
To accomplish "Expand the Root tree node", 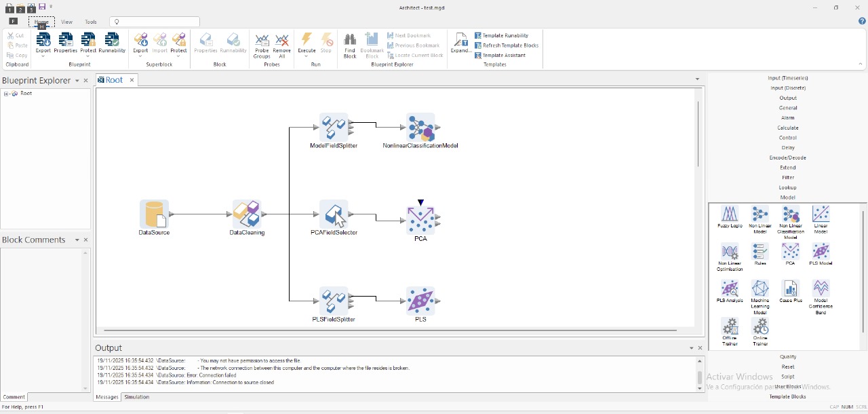I will [6, 94].
